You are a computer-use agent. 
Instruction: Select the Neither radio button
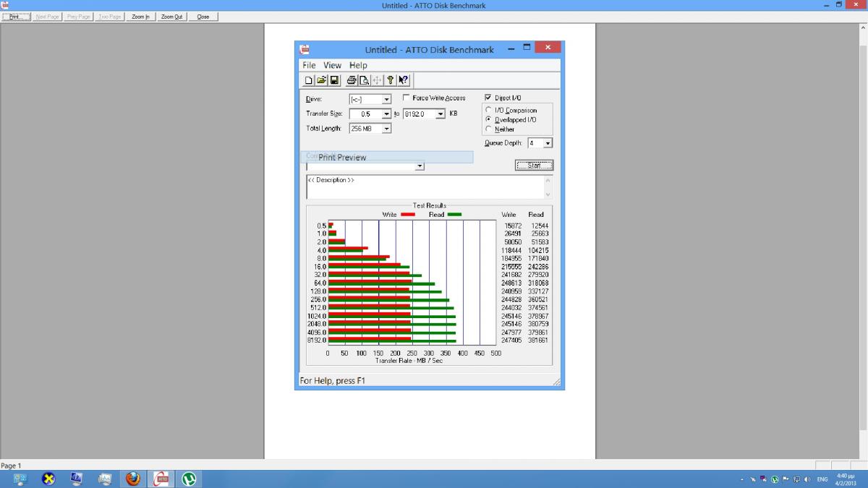pos(488,129)
